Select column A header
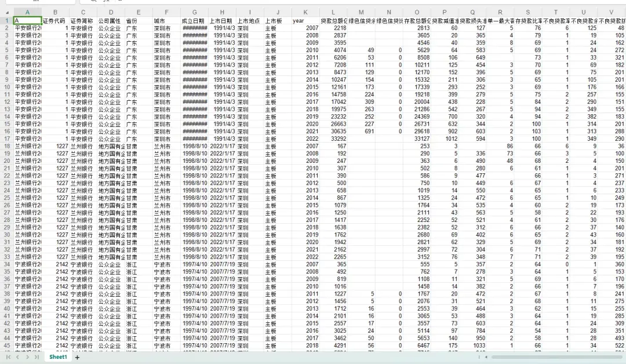626x364 pixels. 27,12
